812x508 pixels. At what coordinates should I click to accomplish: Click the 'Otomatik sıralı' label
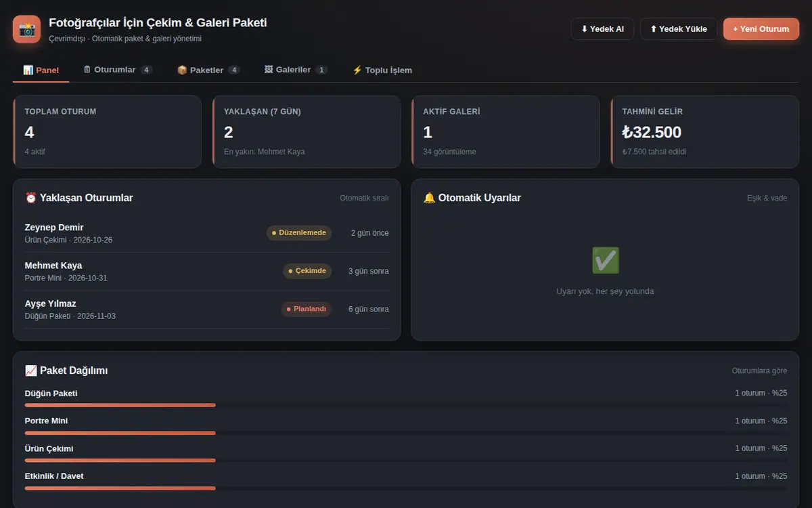364,198
